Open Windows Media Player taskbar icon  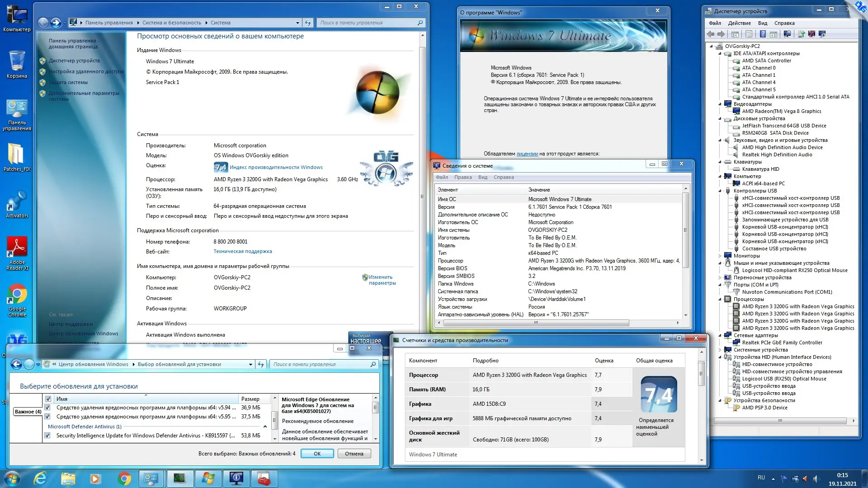point(95,478)
